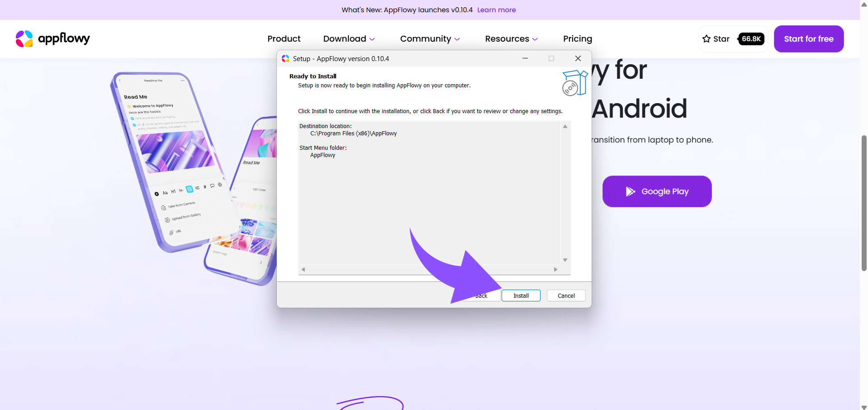
Task: Follow the Learn more link
Action: coord(496,10)
